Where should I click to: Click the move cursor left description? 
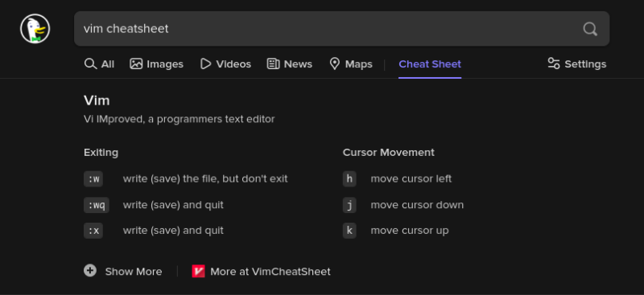click(x=411, y=179)
